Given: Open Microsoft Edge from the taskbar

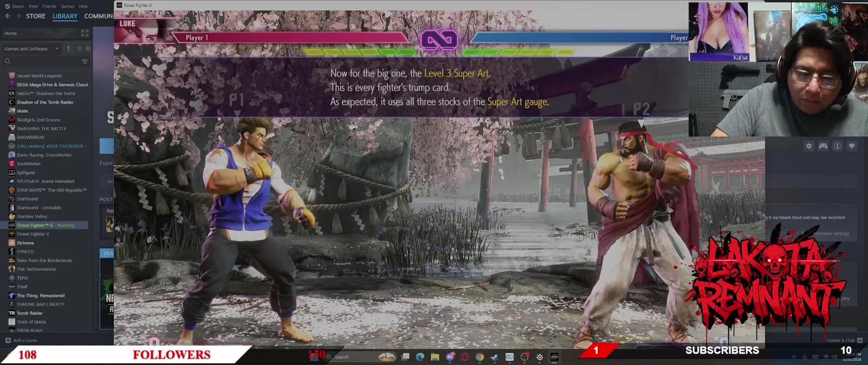Looking at the screenshot, I should click(420, 357).
